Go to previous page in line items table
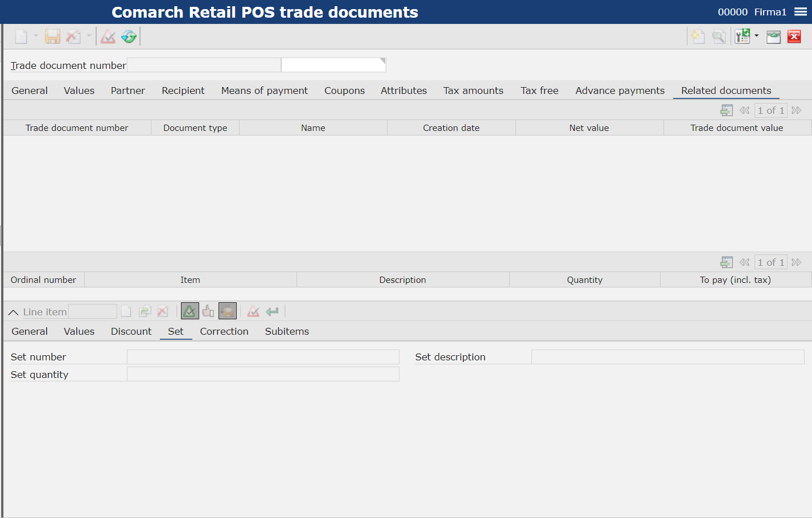Viewport: 812px width, 518px height. pos(744,262)
